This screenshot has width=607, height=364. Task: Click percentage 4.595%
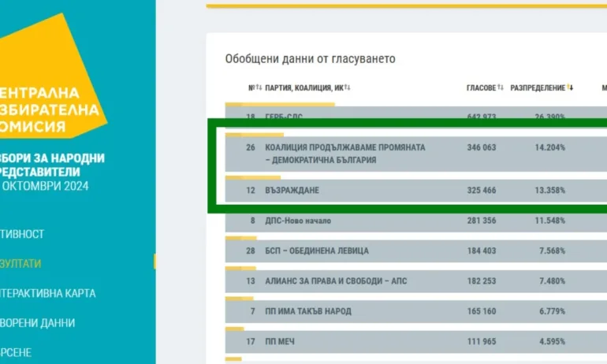tap(552, 342)
